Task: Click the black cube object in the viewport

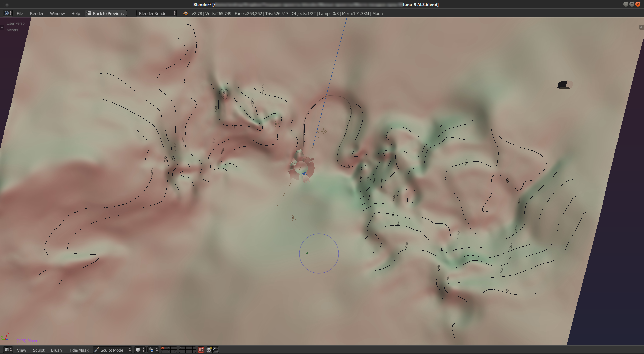Action: pyautogui.click(x=565, y=85)
